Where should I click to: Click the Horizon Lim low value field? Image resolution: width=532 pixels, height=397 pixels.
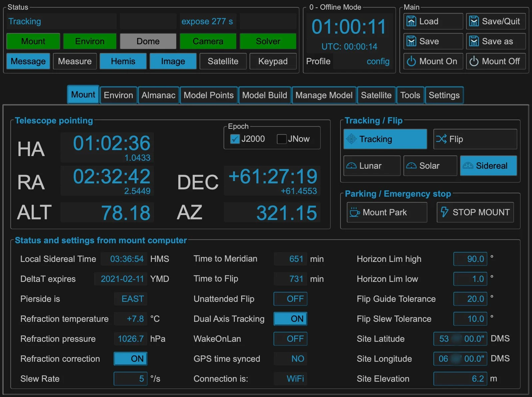(470, 279)
